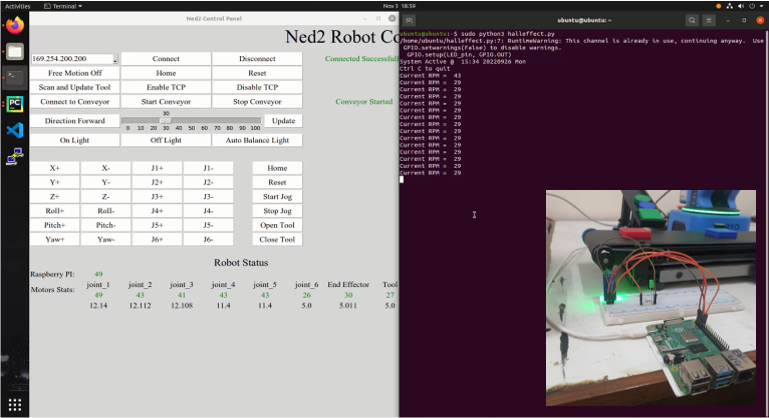Switch on the light with On Light
The height and width of the screenshot is (418, 769).
point(75,140)
